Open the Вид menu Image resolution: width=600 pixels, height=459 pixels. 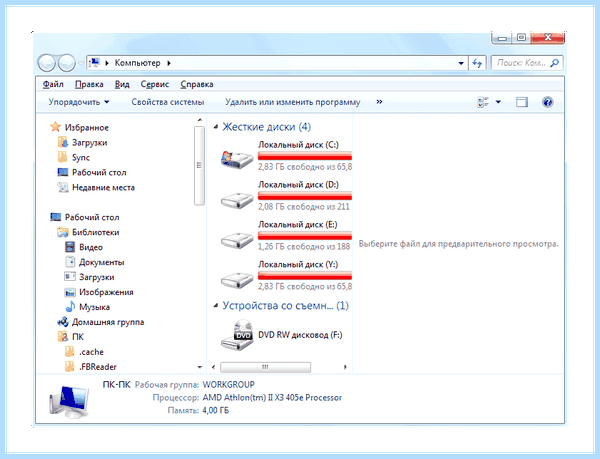click(122, 84)
